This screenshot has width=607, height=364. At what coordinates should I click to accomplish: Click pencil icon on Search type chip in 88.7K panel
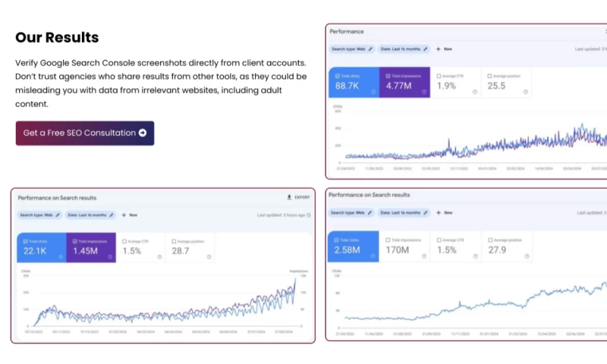(x=370, y=49)
